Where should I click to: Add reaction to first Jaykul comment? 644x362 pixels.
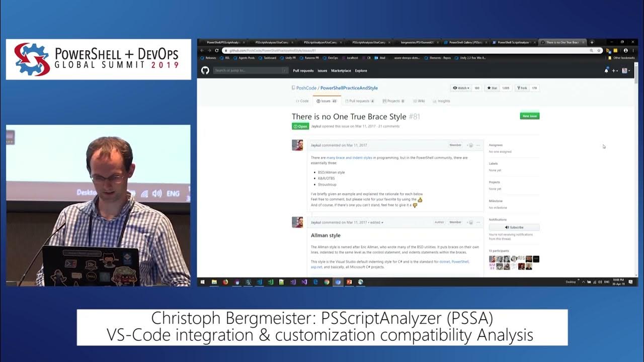(470, 145)
